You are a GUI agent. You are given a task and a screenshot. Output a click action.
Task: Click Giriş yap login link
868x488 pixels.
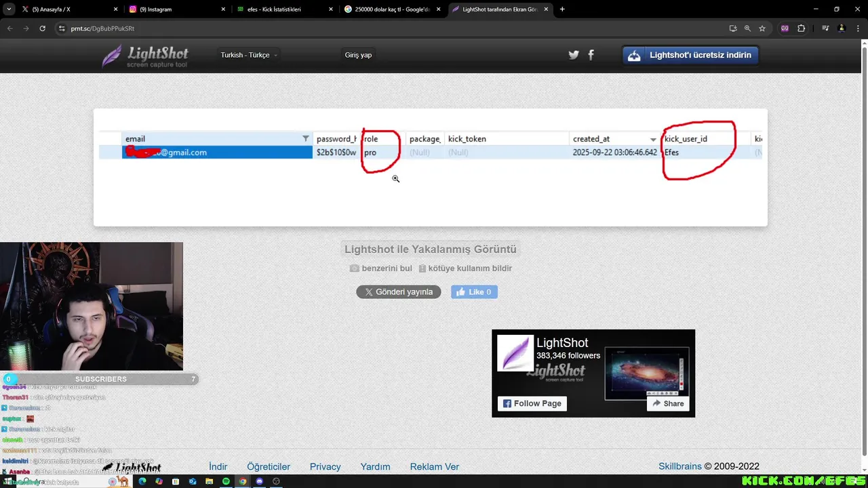[358, 55]
